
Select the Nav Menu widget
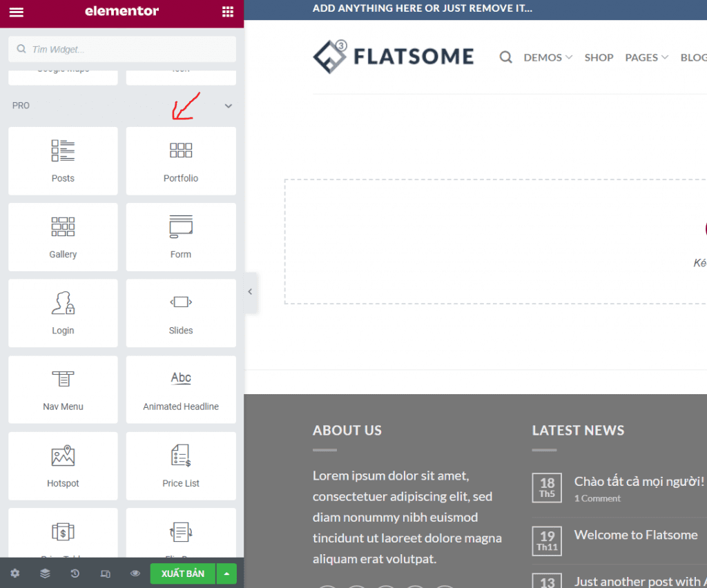click(x=63, y=390)
